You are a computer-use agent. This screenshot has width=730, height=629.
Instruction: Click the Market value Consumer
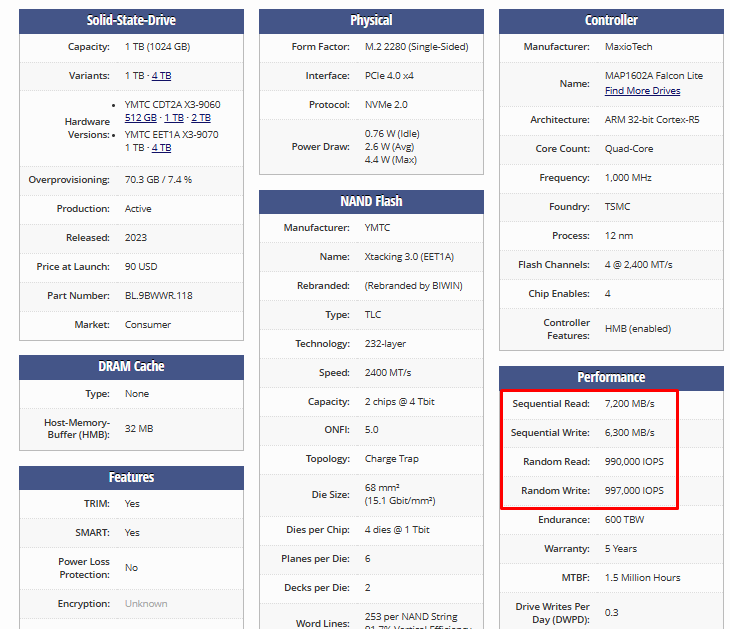point(148,325)
